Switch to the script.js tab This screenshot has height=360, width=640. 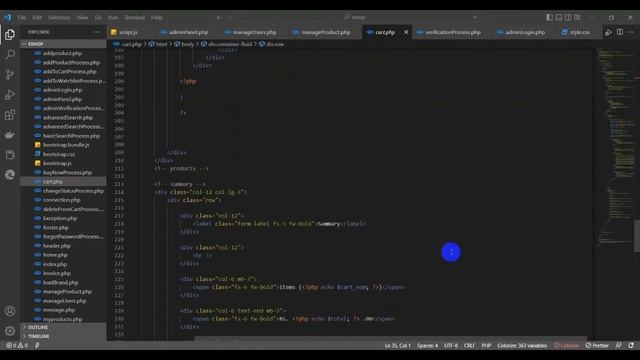[x=128, y=32]
